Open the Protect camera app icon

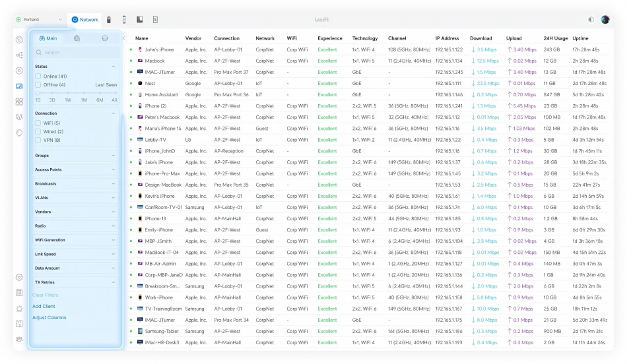click(x=109, y=20)
